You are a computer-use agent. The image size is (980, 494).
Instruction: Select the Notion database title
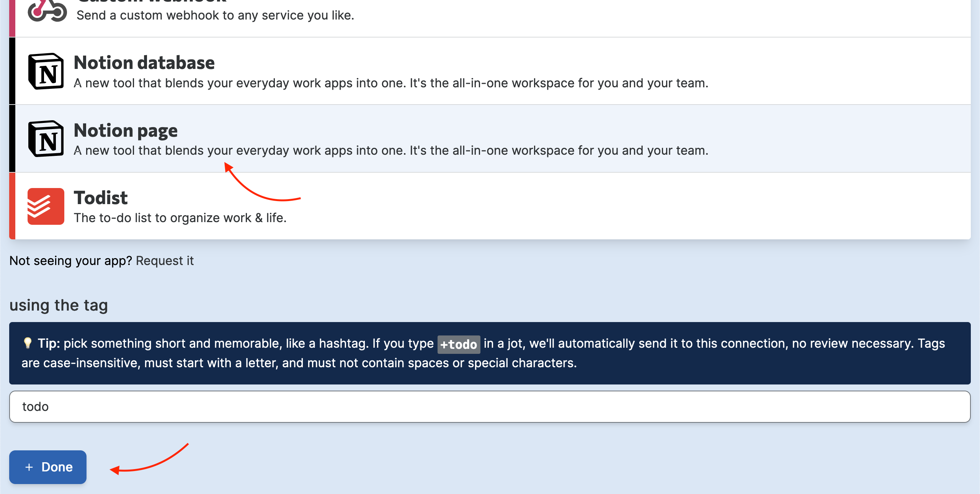click(x=144, y=62)
